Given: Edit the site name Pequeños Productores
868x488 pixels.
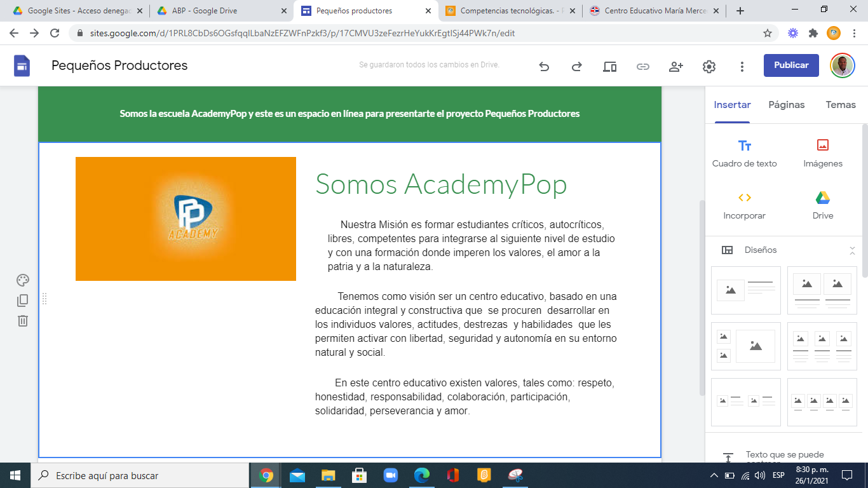Looking at the screenshot, I should pos(119,65).
